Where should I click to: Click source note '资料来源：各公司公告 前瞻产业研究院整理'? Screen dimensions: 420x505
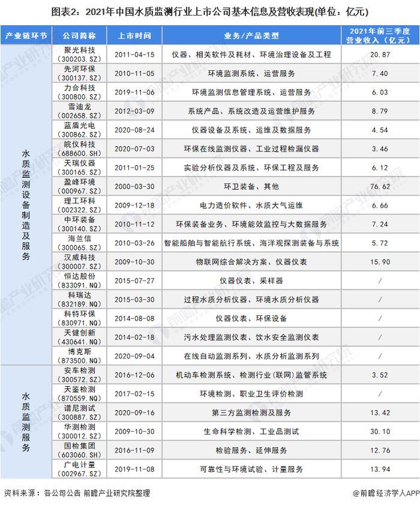coord(77,493)
